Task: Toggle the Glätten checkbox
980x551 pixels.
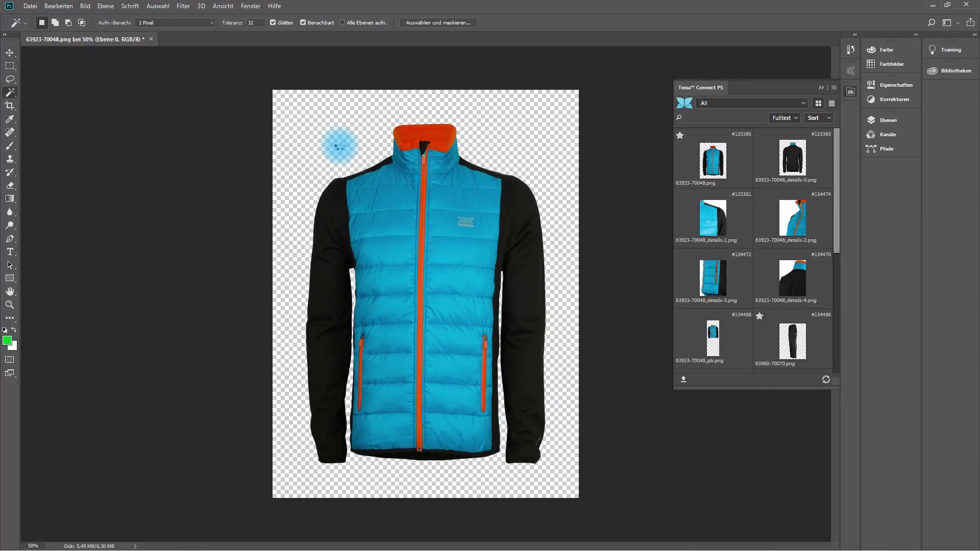Action: [x=273, y=22]
